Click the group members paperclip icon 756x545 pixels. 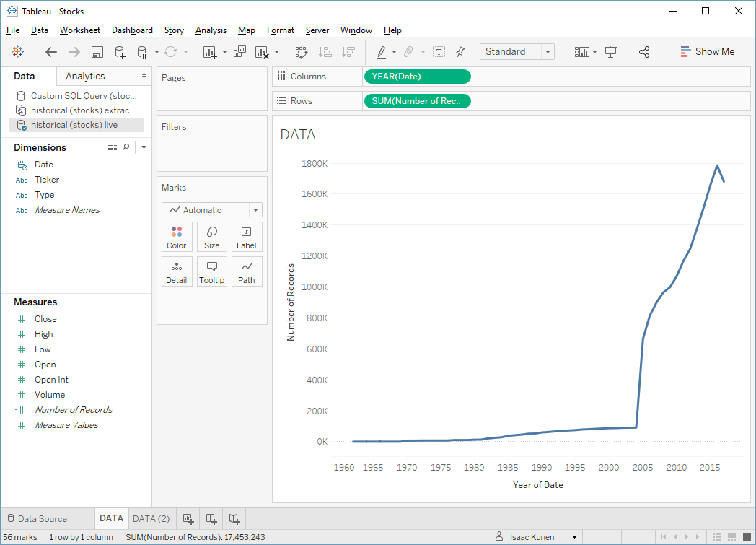click(x=408, y=51)
